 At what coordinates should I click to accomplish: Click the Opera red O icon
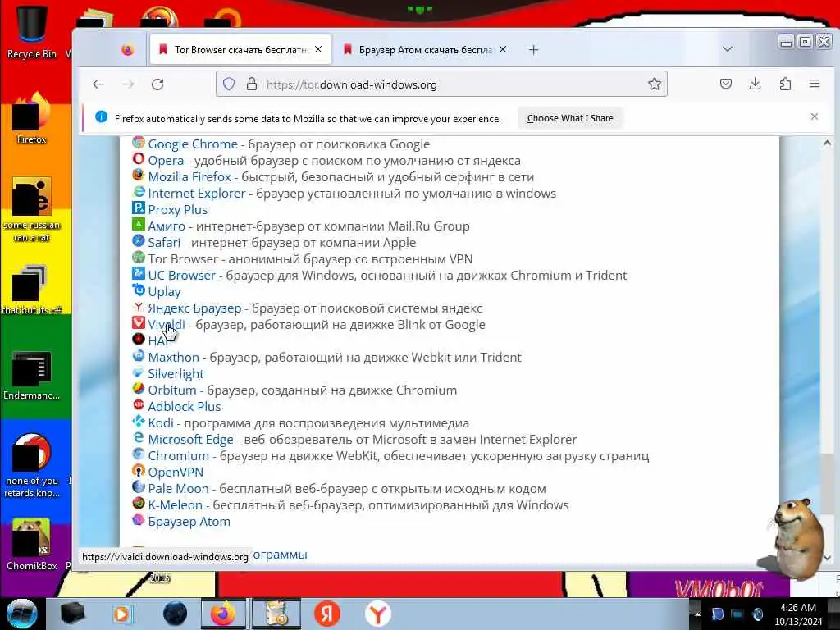tap(138, 159)
